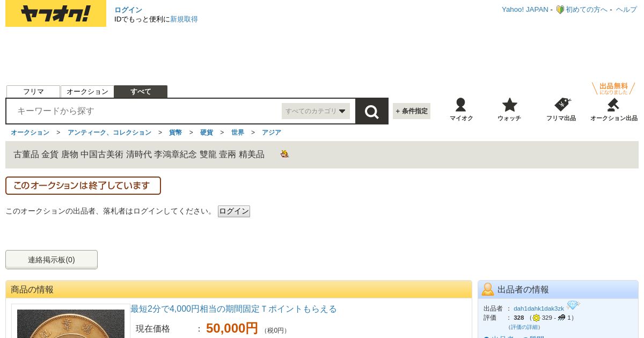This screenshot has width=644, height=338.
Task: Open the Tポイント promotion link
Action: (233, 309)
